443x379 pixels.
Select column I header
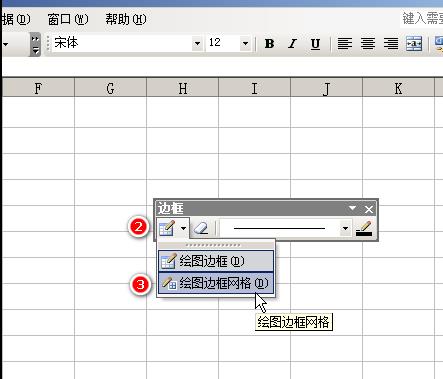[x=254, y=88]
